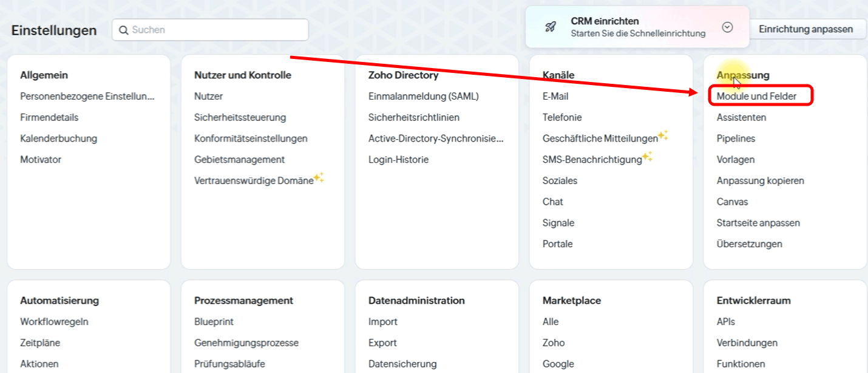Screen dimensions: 868x373
Task: Select Telefonie under Kanäle
Action: pos(562,117)
